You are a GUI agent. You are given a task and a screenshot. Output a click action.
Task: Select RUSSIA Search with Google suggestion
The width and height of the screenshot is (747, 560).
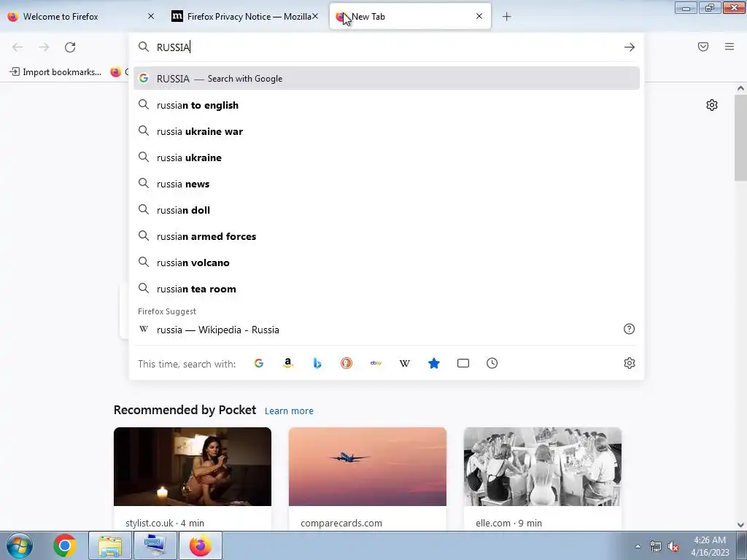387,79
